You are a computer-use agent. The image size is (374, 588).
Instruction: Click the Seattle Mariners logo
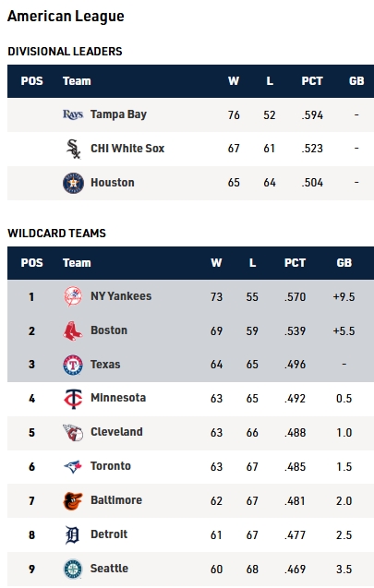pos(73,569)
